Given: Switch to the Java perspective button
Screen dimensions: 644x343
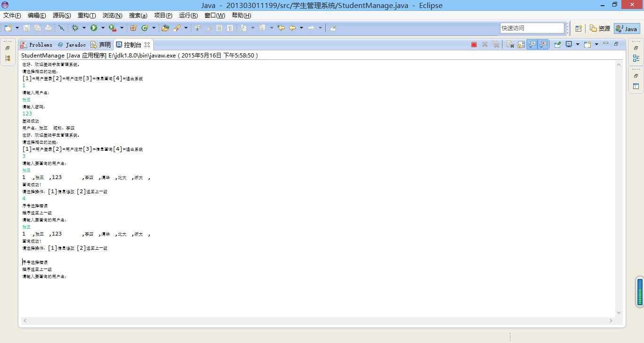Looking at the screenshot, I should tap(627, 28).
